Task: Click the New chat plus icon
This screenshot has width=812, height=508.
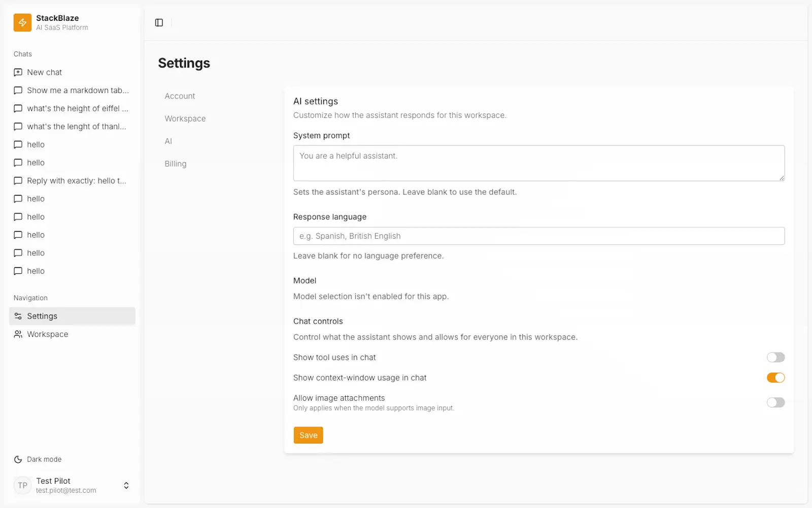Action: (18, 72)
